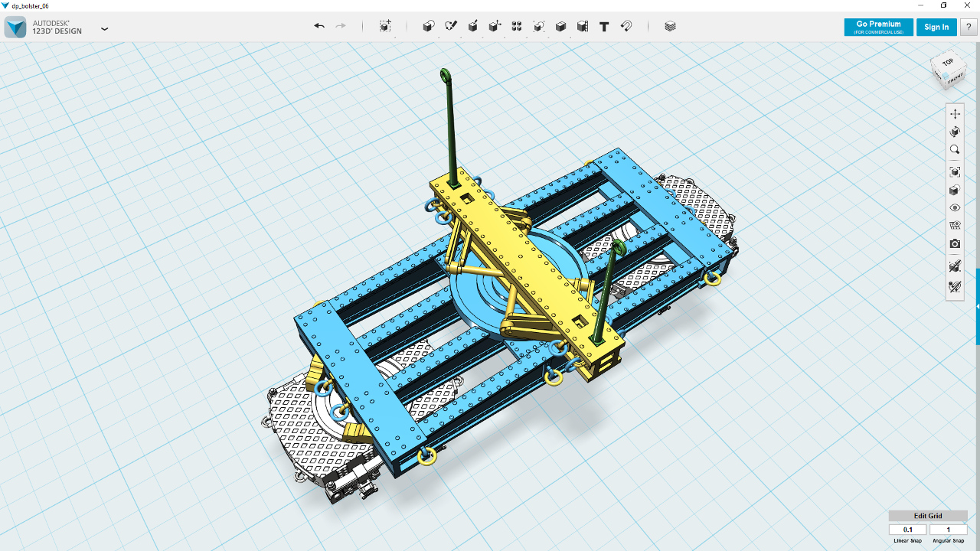Click the Go Premium button
The width and height of the screenshot is (980, 551).
click(878, 28)
